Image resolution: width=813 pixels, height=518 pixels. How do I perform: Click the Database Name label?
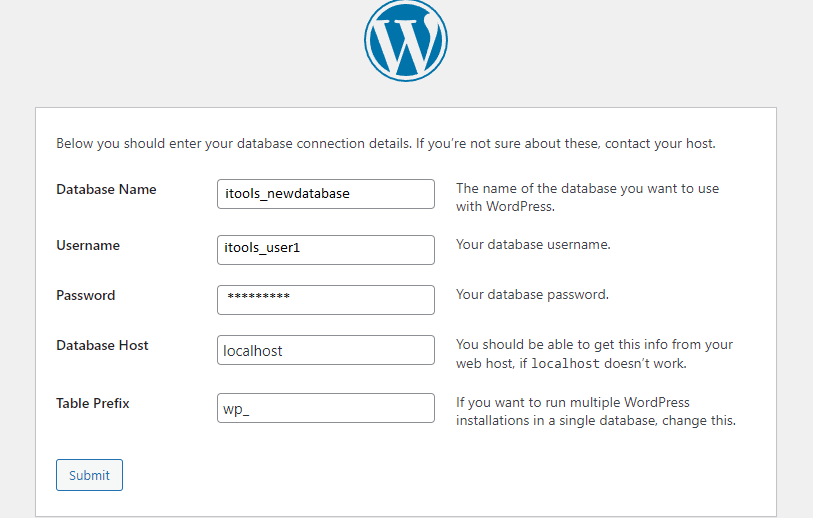[106, 189]
